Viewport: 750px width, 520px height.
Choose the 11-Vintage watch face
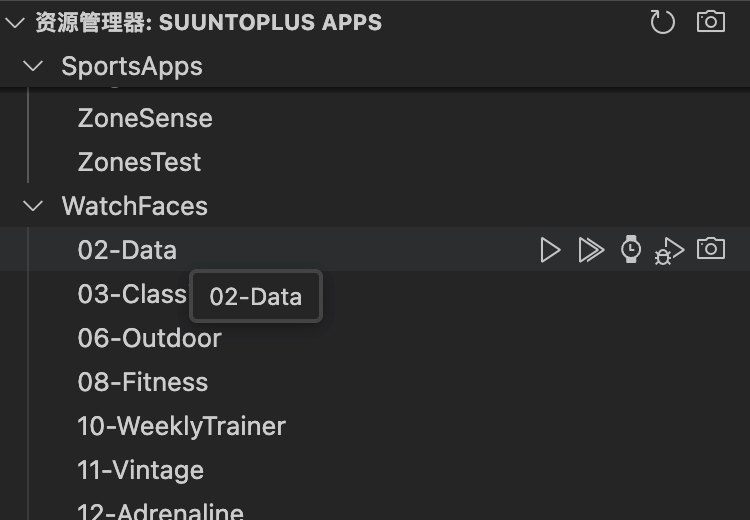coord(140,470)
